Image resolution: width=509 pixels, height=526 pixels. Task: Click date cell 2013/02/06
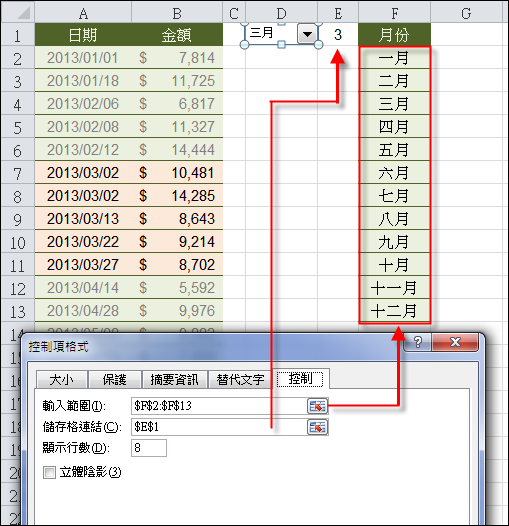pyautogui.click(x=83, y=104)
